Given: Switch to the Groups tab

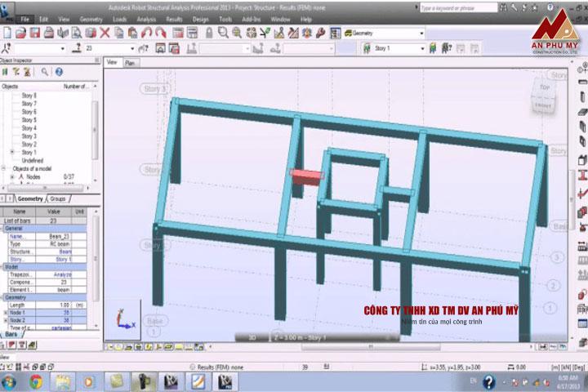Looking at the screenshot, I should [58, 198].
